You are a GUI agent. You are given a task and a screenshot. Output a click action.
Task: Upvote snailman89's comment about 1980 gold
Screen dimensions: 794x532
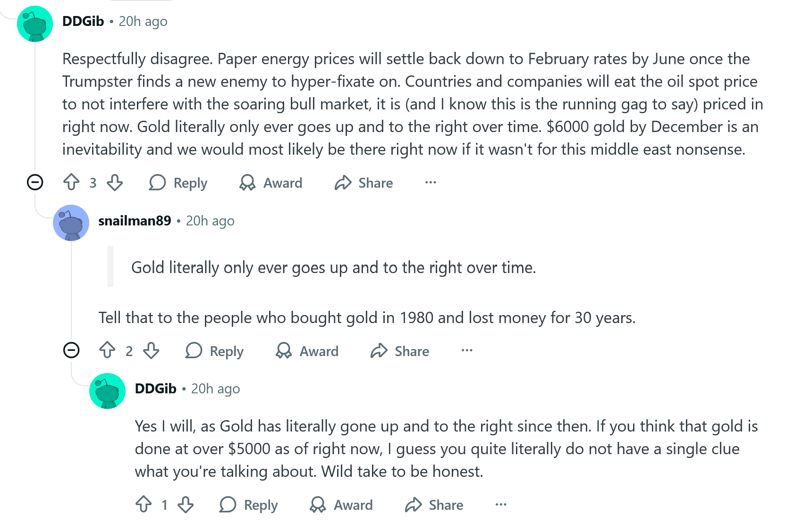107,350
